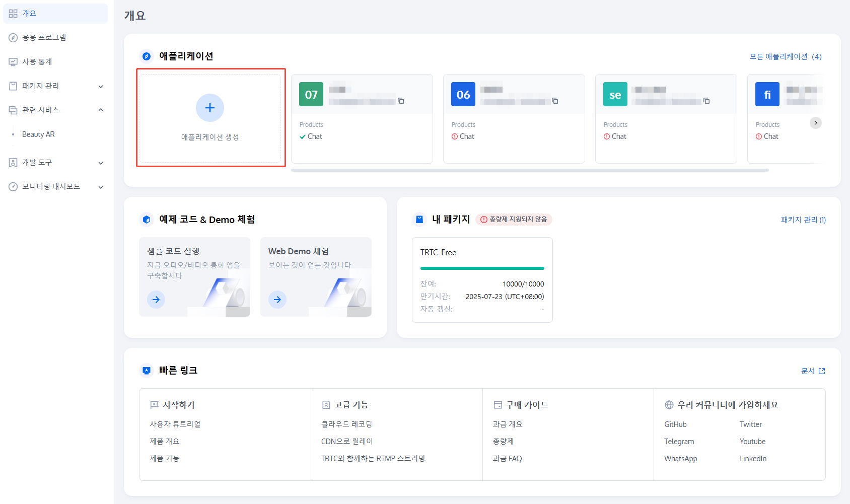Open the Youtube community link
850x504 pixels.
pyautogui.click(x=752, y=442)
